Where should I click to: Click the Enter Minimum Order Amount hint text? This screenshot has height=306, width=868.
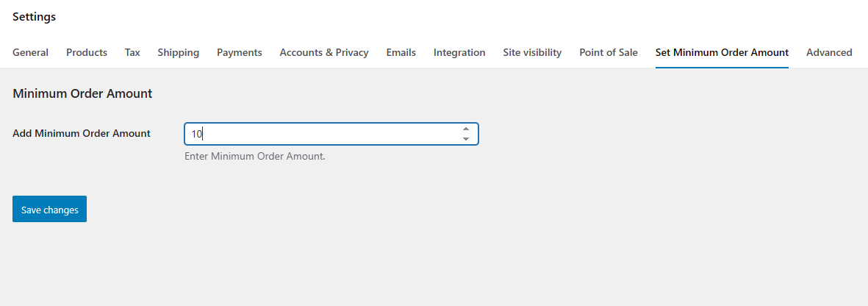[x=255, y=156]
